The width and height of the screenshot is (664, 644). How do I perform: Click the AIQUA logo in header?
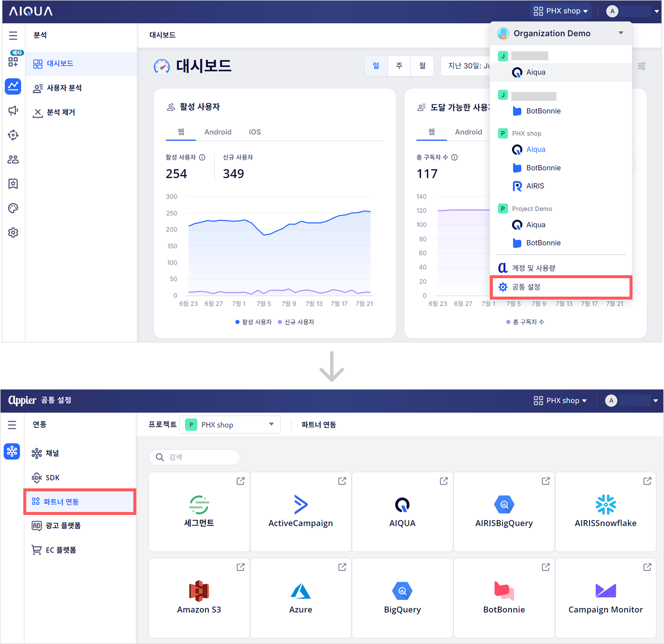pyautogui.click(x=31, y=11)
